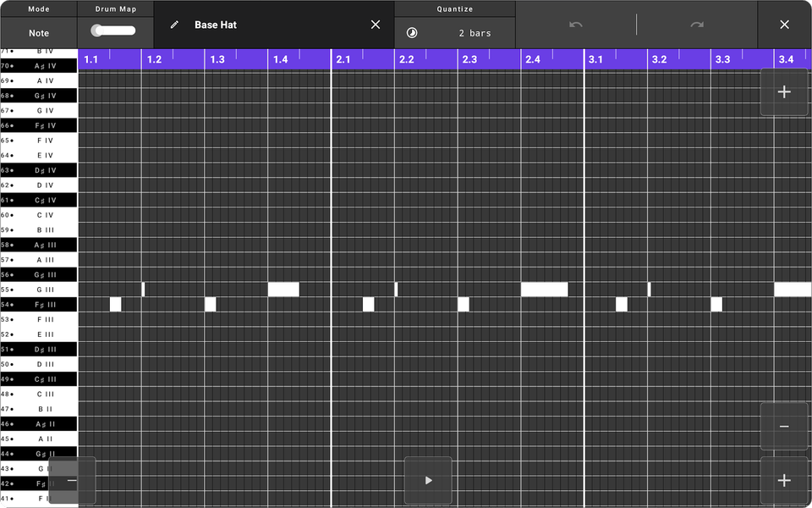The width and height of the screenshot is (812, 508).
Task: Zoom in using the top-right plus icon
Action: pos(784,91)
